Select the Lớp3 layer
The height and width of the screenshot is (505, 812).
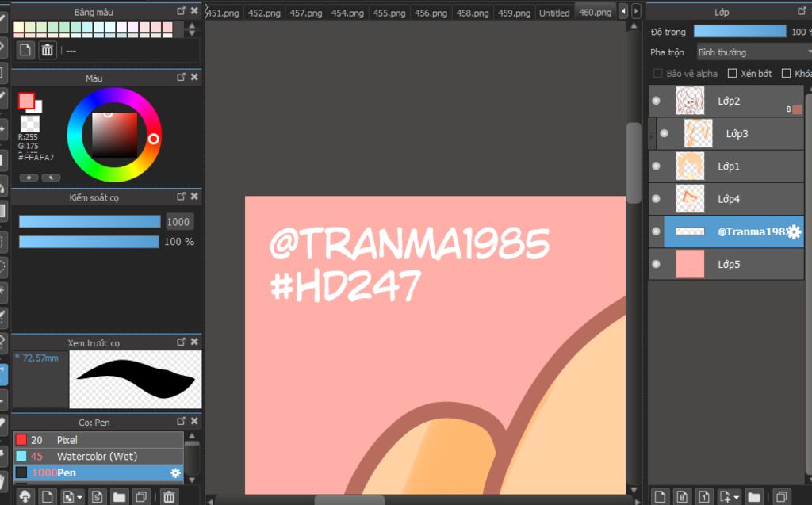point(730,134)
